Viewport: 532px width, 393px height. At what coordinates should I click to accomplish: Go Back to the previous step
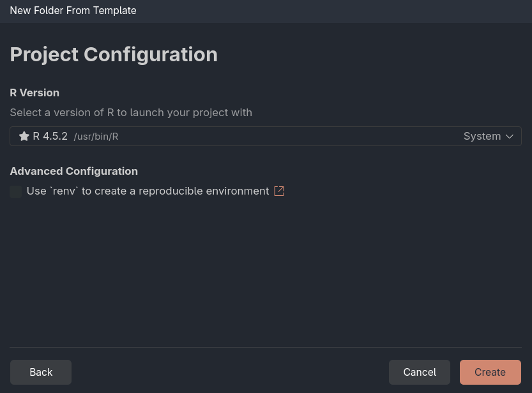[x=41, y=372]
